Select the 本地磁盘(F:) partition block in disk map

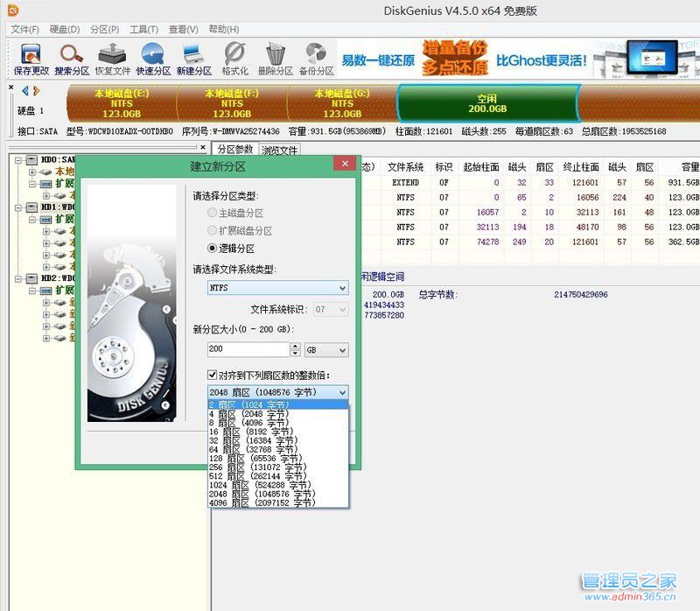[x=232, y=103]
